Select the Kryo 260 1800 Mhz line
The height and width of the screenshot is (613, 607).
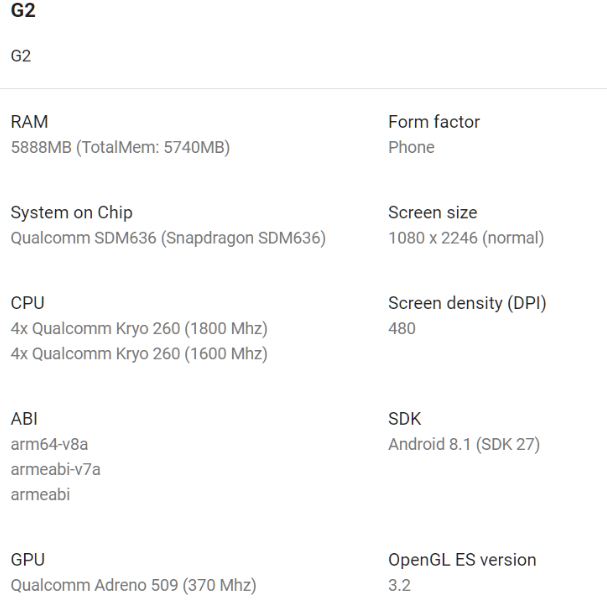click(x=139, y=328)
